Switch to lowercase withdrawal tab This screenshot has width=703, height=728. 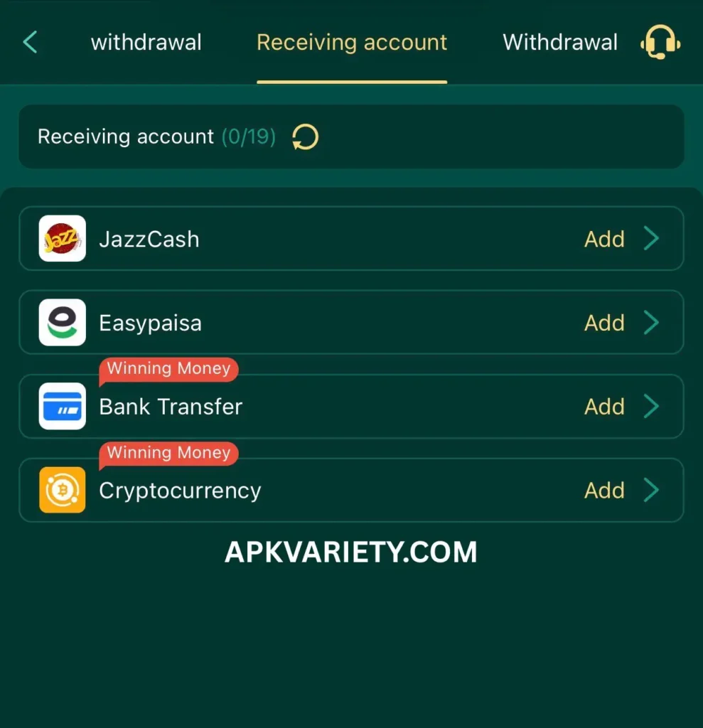[x=146, y=42]
